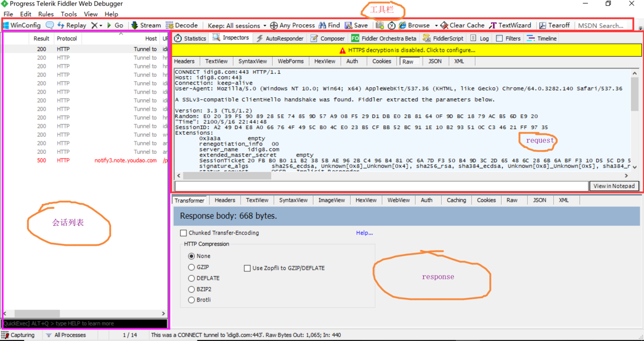Open the Keep: All sessions dropdown
This screenshot has height=341, width=644.
pos(237,25)
